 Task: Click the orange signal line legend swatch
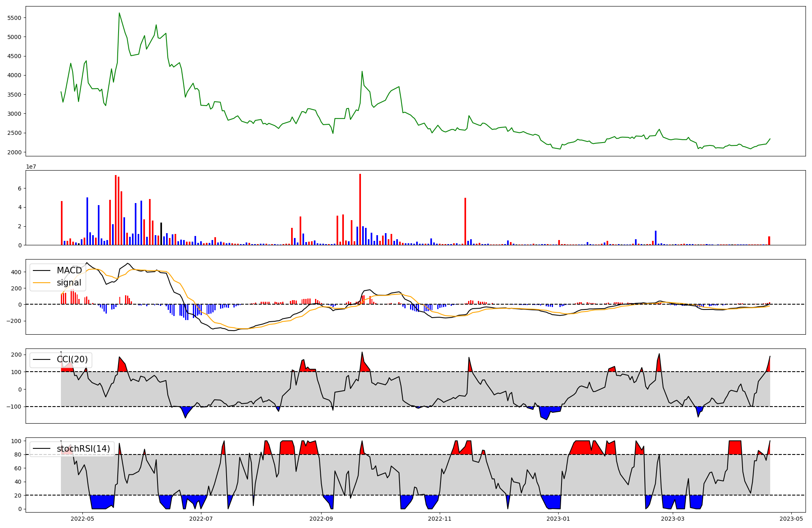[x=41, y=283]
